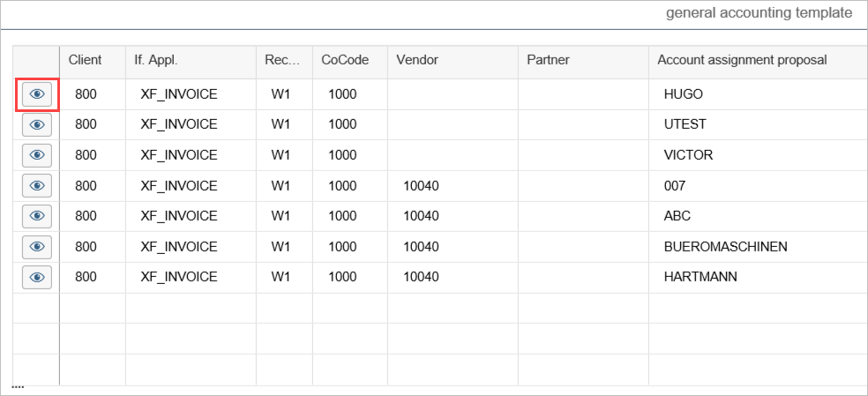Select the Account assignment proposal header
This screenshot has height=396, width=868.
[x=742, y=60]
